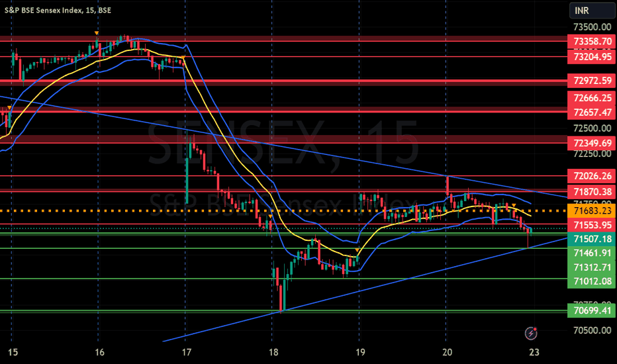Click the 70500.00 price axis value

pos(592,330)
